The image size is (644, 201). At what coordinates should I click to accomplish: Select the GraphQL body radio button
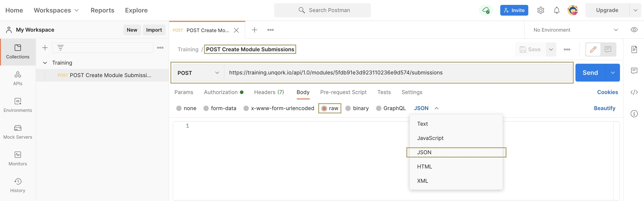tap(379, 108)
